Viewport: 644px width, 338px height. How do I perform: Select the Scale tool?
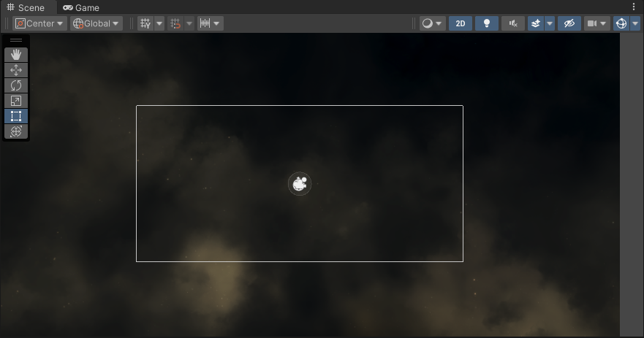tap(16, 101)
